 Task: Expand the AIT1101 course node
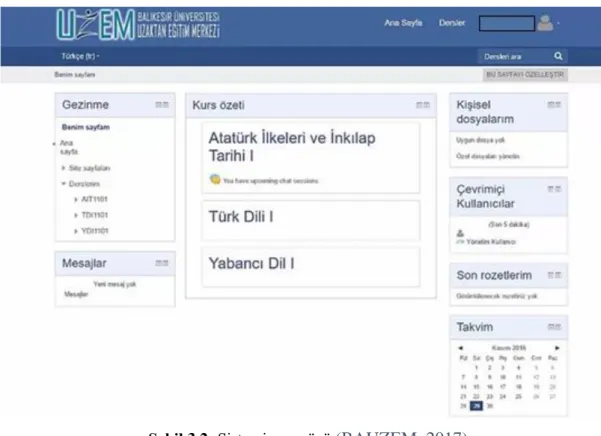pos(76,199)
